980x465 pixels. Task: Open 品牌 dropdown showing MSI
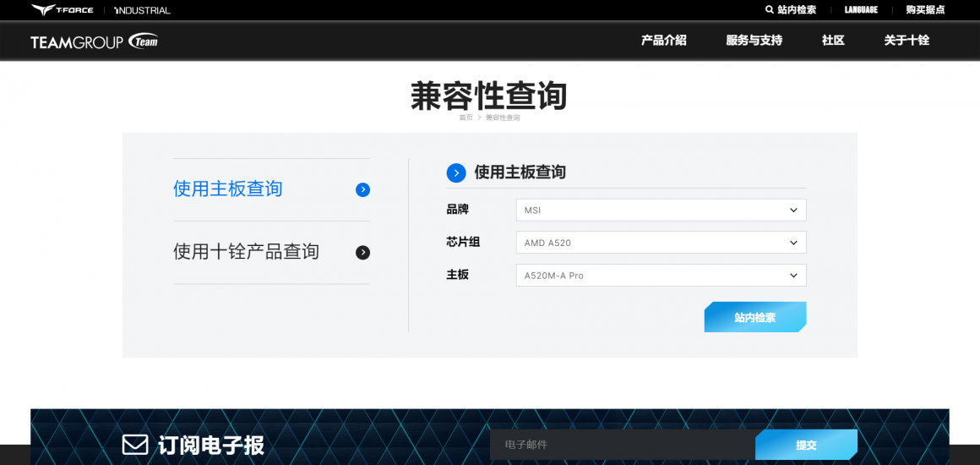(661, 211)
